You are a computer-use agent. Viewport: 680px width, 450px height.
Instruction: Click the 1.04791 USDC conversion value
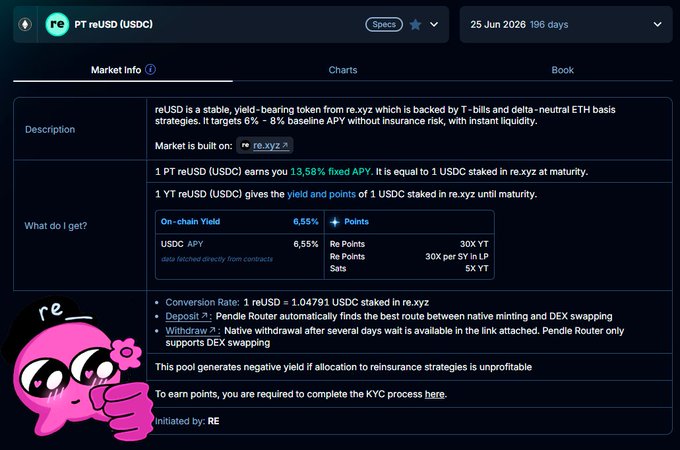point(325,302)
